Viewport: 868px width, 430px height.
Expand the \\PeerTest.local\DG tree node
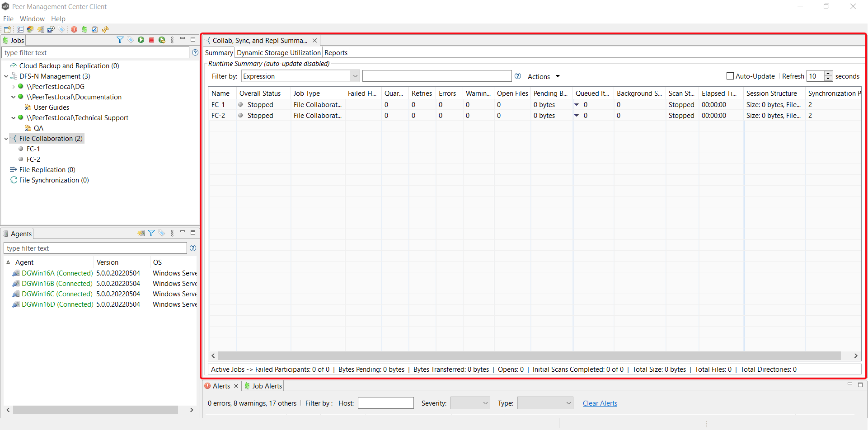click(x=13, y=86)
